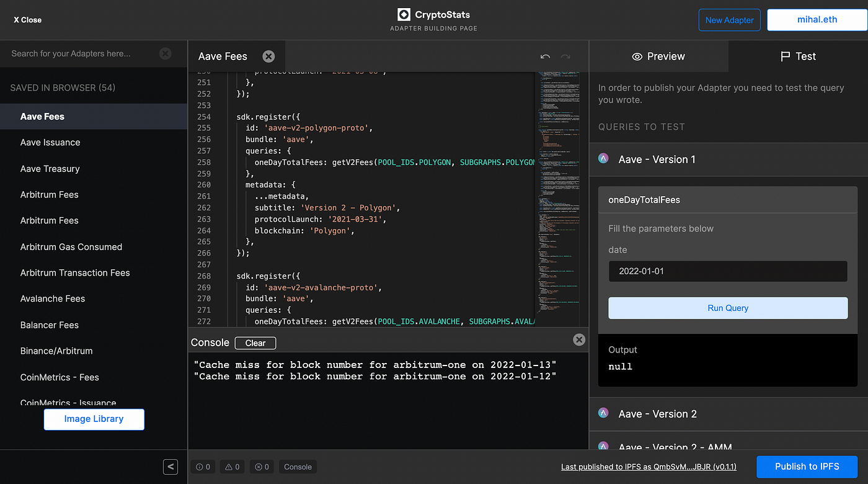Clear the console output
The width and height of the screenshot is (868, 484).
(255, 343)
